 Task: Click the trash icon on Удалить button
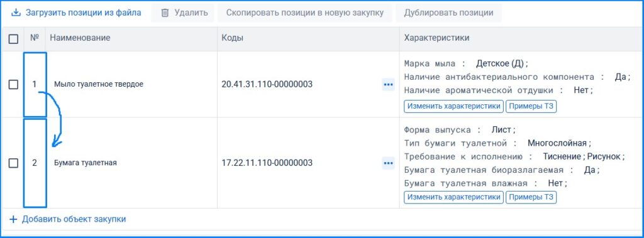click(165, 13)
